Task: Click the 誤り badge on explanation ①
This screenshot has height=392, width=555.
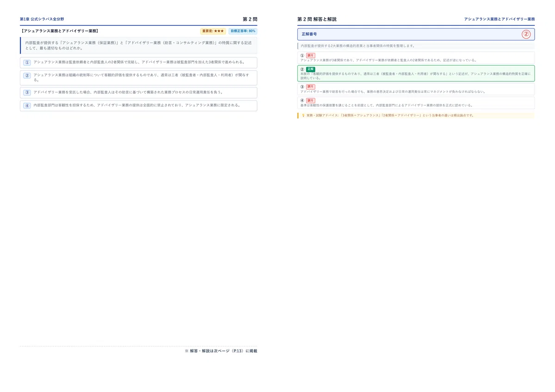Action: tap(310, 55)
